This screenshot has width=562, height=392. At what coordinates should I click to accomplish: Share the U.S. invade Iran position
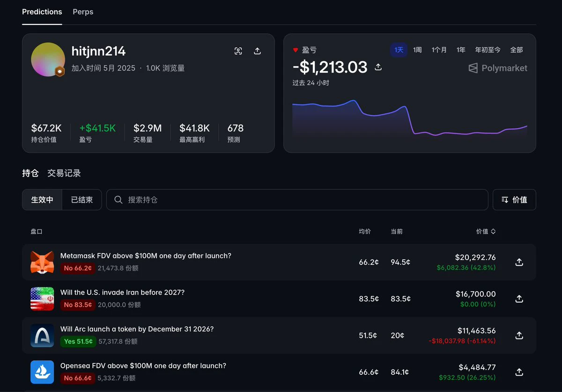519,299
